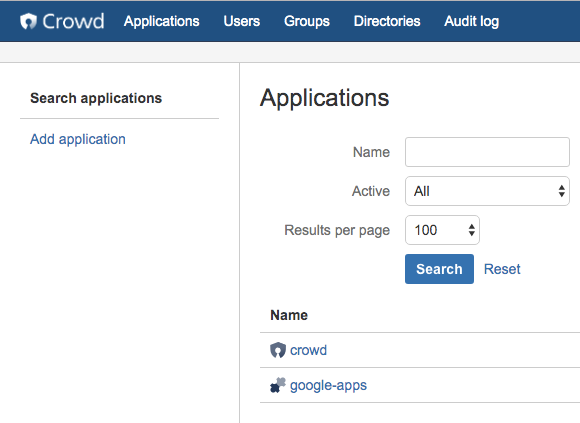Click the crowd application shield icon
The width and height of the screenshot is (580, 423).
(x=277, y=350)
